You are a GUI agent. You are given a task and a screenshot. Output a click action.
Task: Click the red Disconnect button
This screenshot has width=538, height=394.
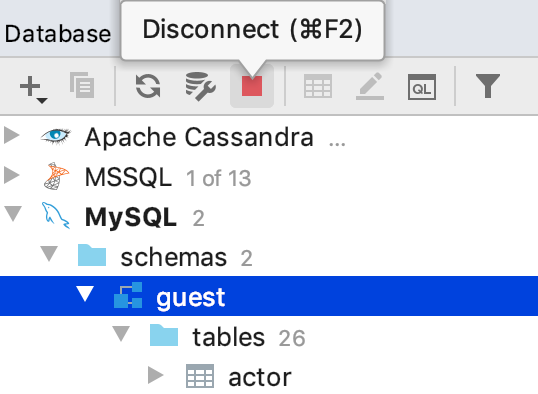(x=252, y=86)
